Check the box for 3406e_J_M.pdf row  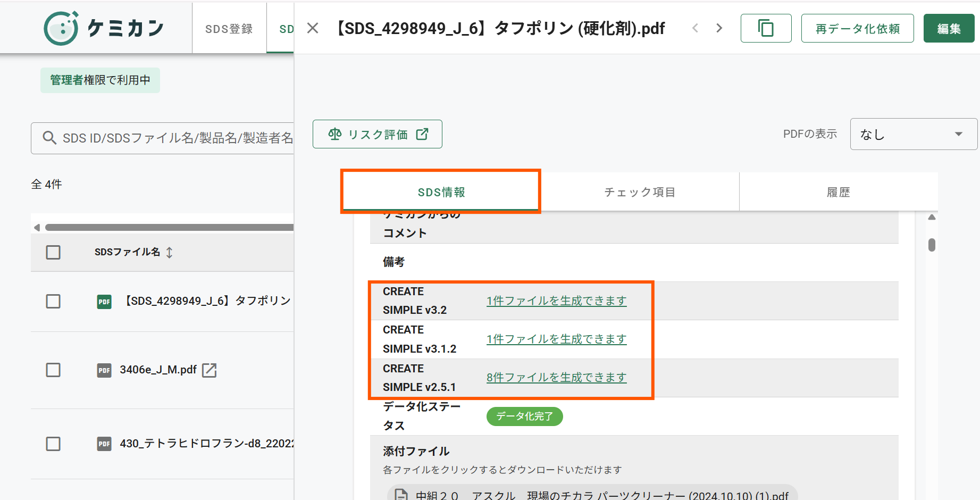click(x=53, y=370)
